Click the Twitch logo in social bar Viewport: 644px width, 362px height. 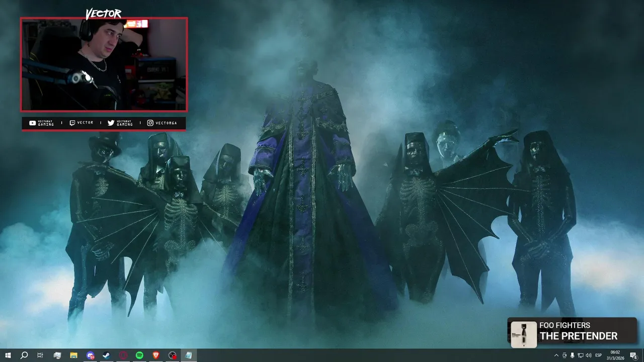(72, 123)
